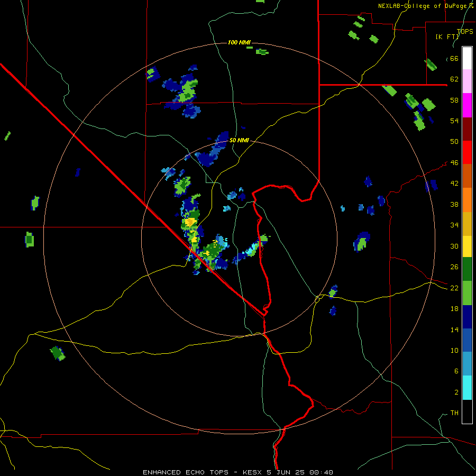Viewport: 476px width, 476px height.
Task: Click the white swatch in the tops legend
Action: point(467,58)
